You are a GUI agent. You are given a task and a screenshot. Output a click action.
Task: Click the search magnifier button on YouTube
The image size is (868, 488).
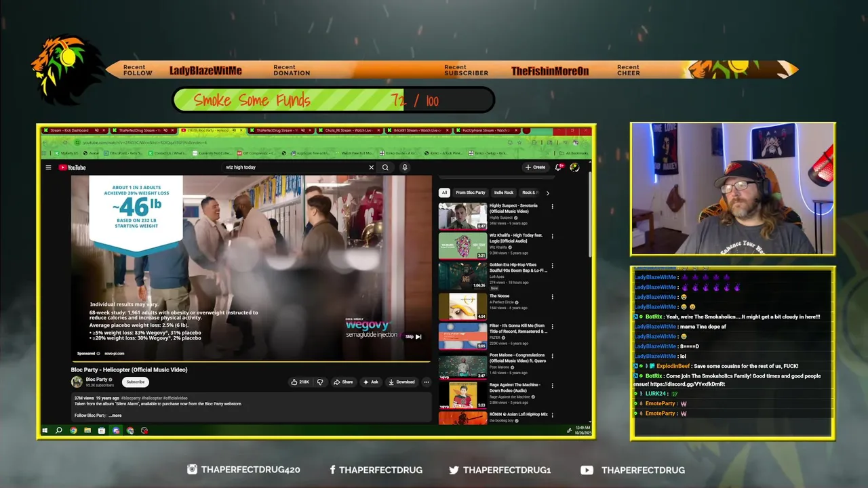[x=385, y=167]
